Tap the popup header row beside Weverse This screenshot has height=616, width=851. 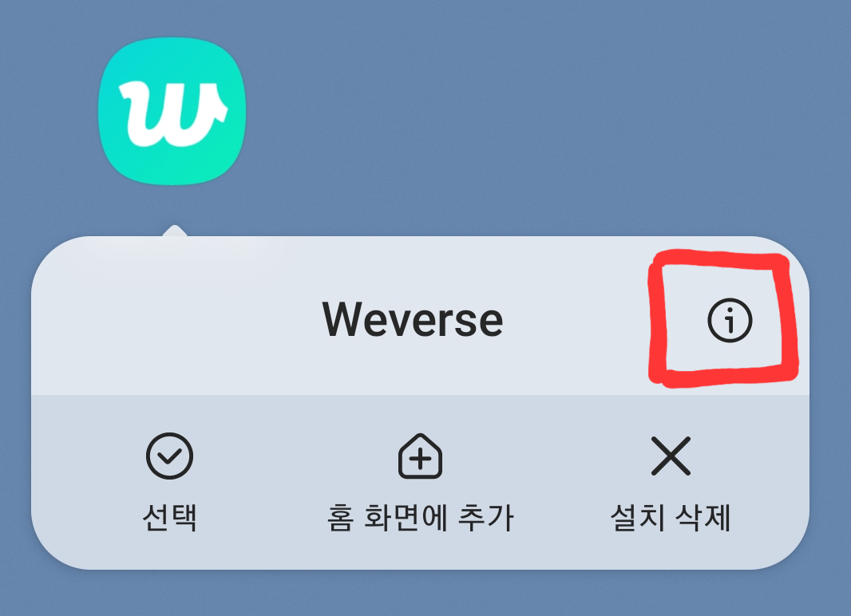420,316
